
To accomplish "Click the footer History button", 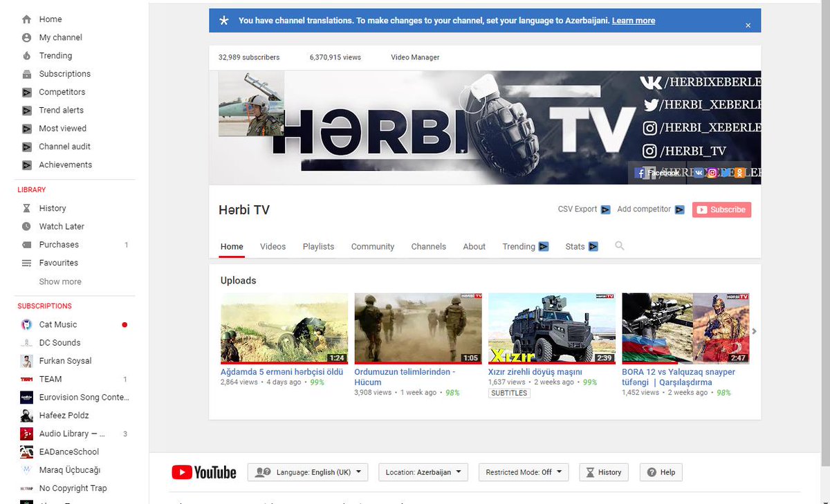I will tap(604, 472).
